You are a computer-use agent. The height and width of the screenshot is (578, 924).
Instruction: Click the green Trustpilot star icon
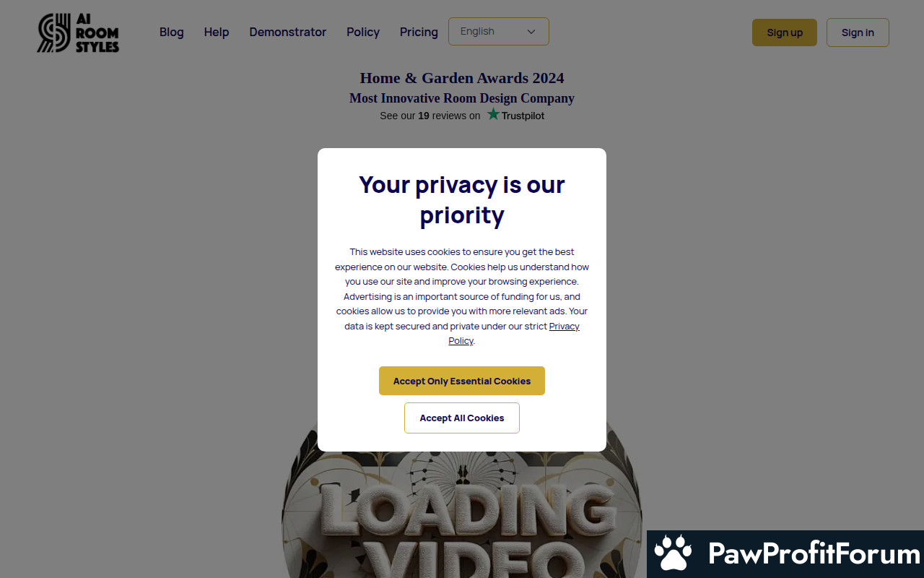click(493, 114)
